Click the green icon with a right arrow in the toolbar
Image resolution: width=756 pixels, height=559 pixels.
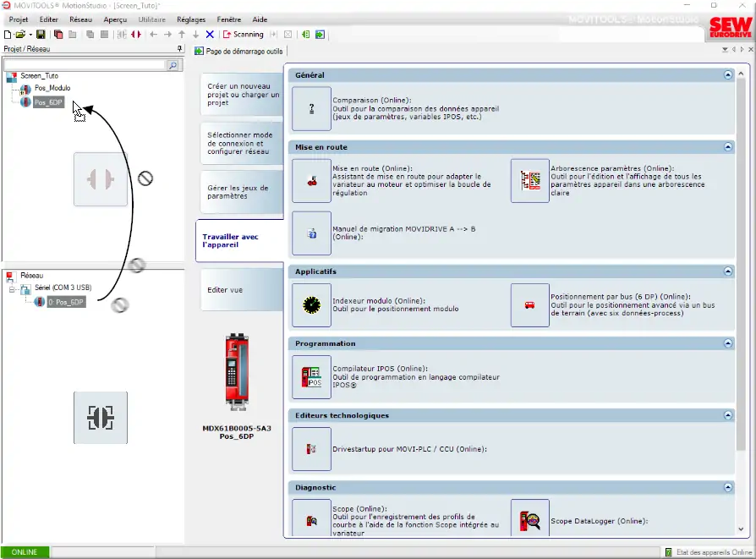tap(320, 35)
